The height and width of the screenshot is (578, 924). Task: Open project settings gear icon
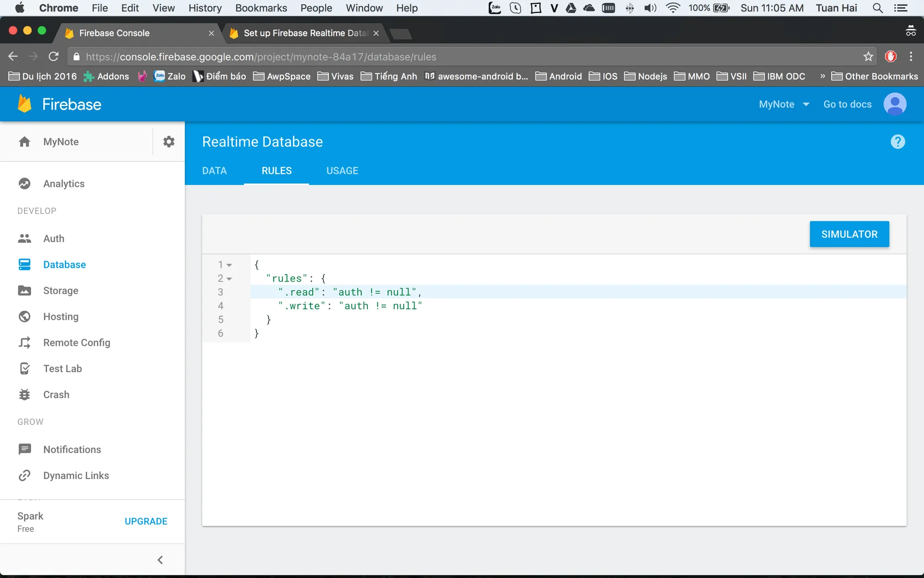click(169, 141)
